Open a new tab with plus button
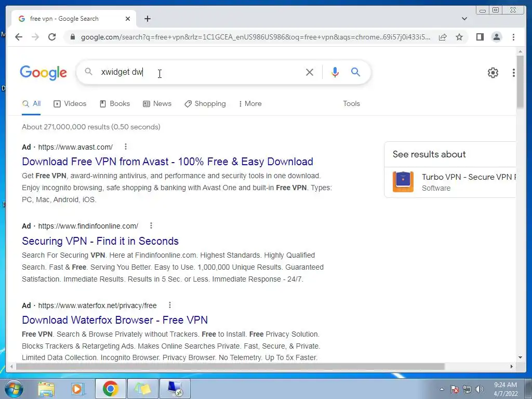The image size is (532, 399). [147, 19]
